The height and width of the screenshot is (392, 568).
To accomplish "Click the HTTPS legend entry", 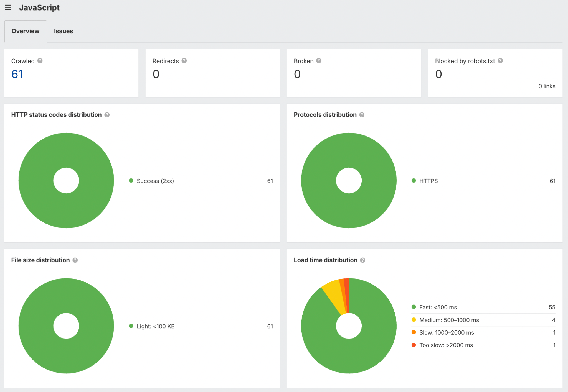I will (x=483, y=181).
